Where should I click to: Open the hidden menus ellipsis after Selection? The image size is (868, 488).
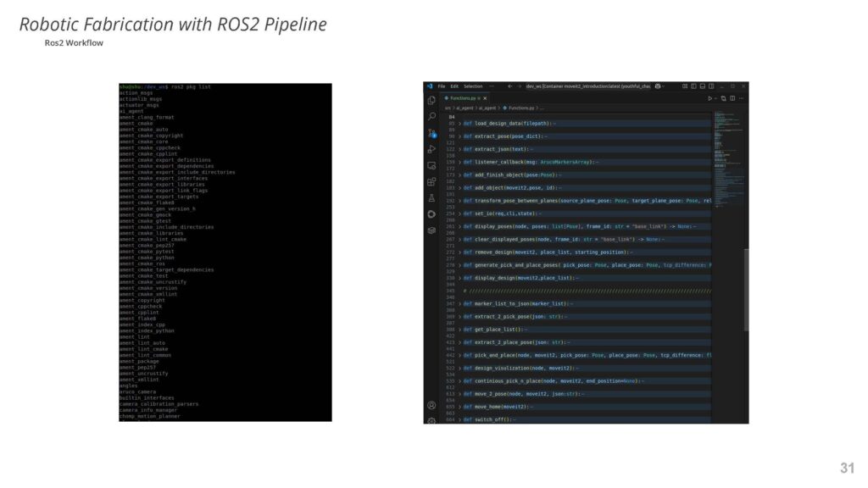click(x=491, y=86)
